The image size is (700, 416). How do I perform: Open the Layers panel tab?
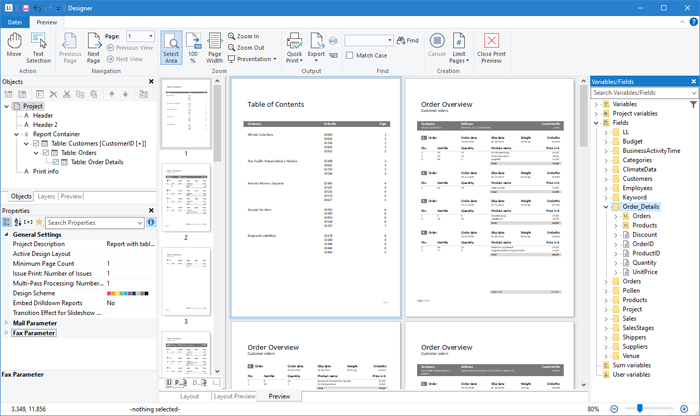tap(46, 196)
